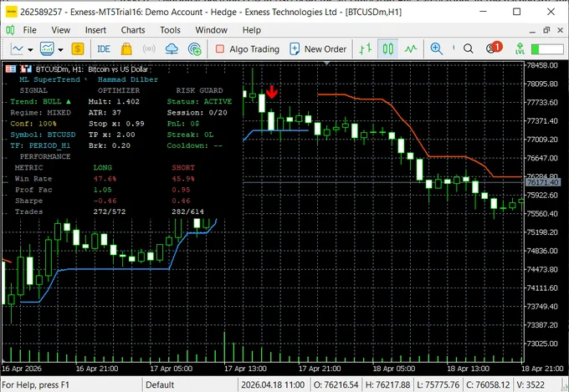
Task: Click the status bar close price C: 76058.12
Action: pyautogui.click(x=487, y=384)
